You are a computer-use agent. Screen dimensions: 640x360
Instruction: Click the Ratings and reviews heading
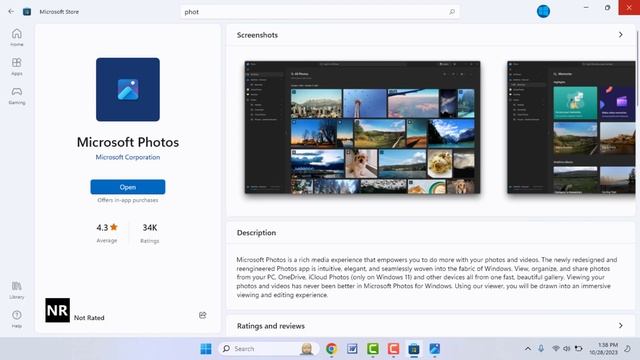[271, 326]
